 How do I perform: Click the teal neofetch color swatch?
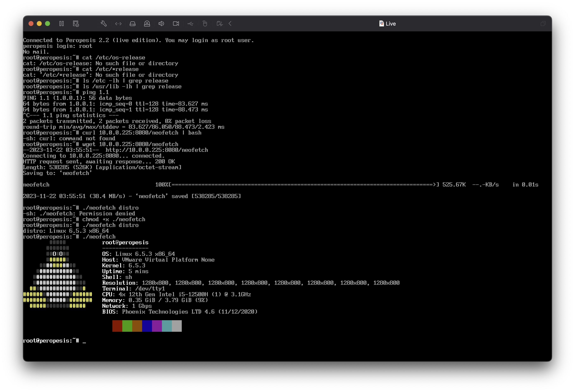point(167,326)
